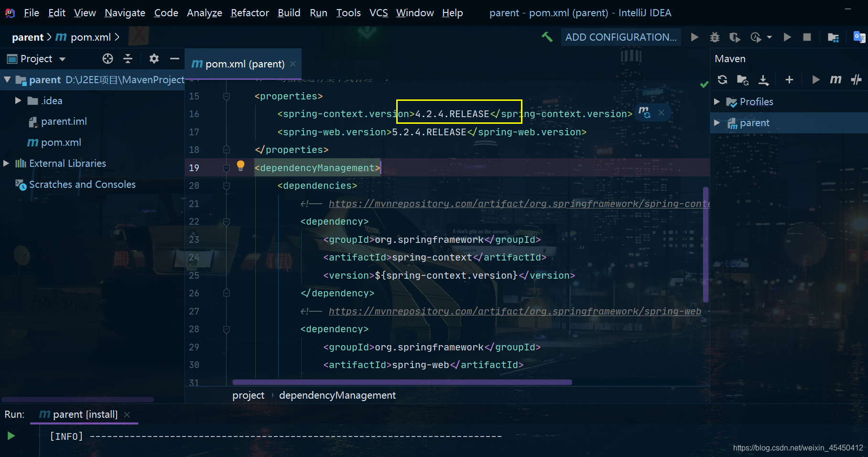The height and width of the screenshot is (457, 868).
Task: Click Project panel horizontal scrollbar
Action: [x=78, y=399]
